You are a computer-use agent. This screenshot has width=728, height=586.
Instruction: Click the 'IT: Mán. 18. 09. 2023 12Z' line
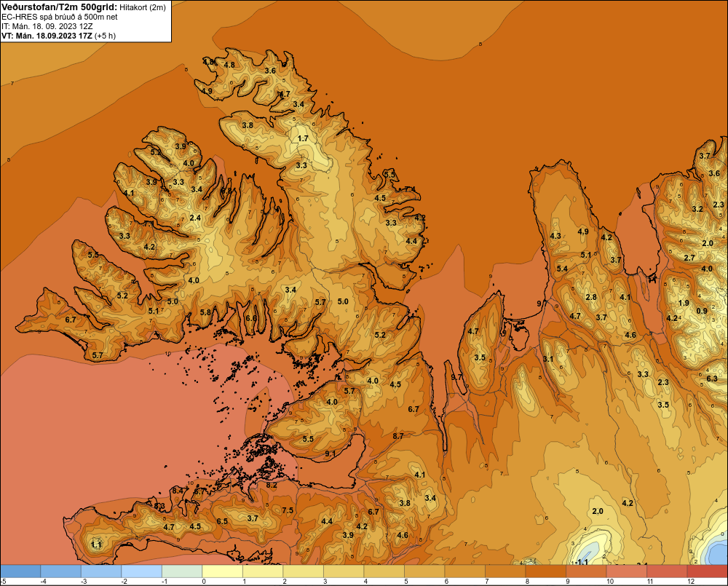pyautogui.click(x=47, y=26)
